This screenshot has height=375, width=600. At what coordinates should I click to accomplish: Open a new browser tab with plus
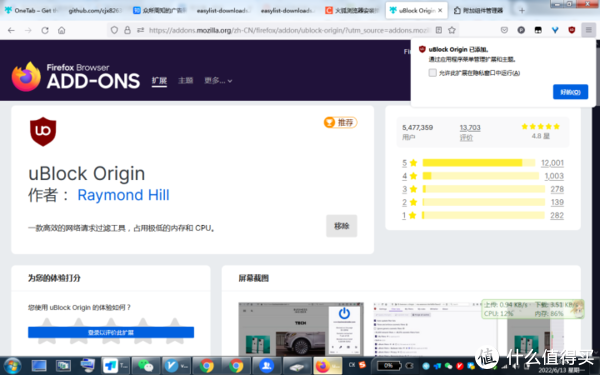(x=522, y=10)
